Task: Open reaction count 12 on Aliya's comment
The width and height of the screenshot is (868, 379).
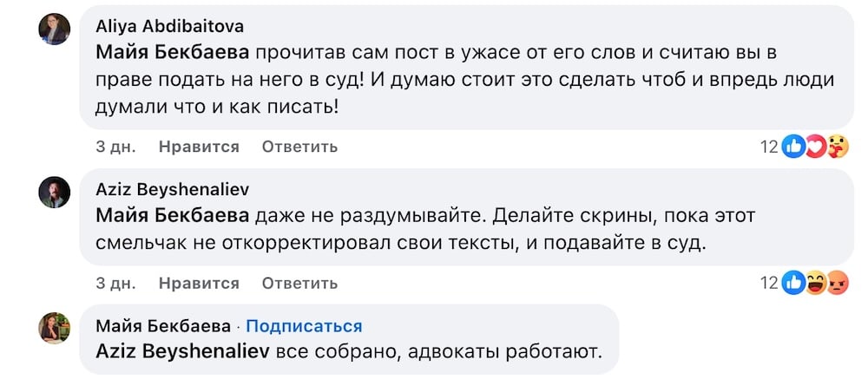Action: (769, 147)
